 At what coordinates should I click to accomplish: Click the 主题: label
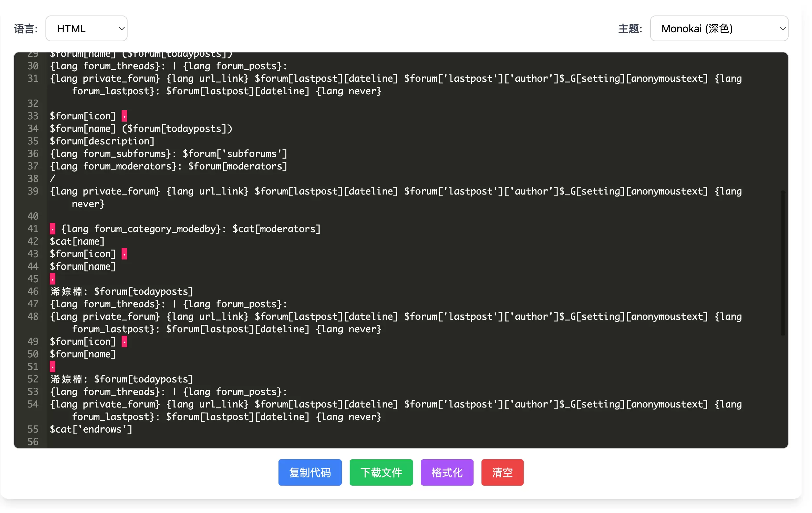(x=630, y=29)
